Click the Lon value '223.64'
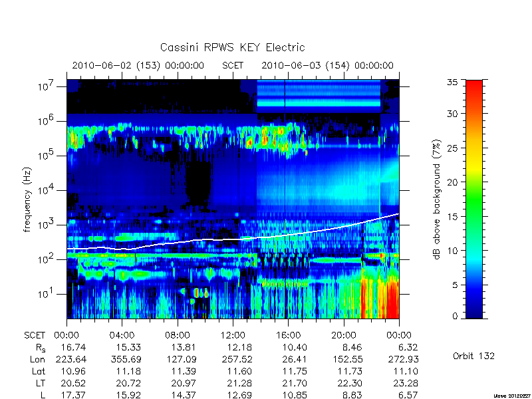Image resolution: width=532 pixels, height=399 pixels. [70, 359]
